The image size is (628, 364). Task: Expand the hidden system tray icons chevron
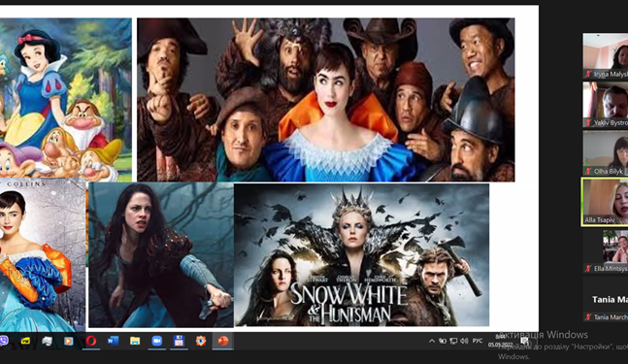[432, 341]
